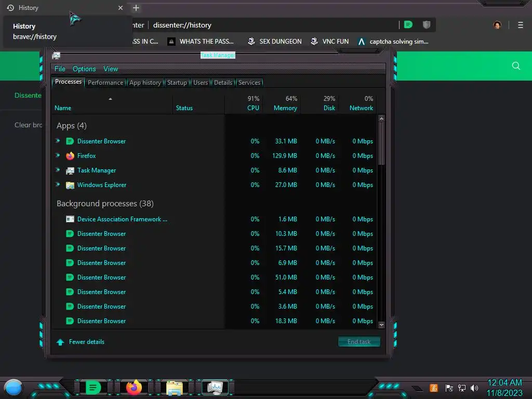Sort processes by Memory column
532x399 pixels.
tap(282, 103)
